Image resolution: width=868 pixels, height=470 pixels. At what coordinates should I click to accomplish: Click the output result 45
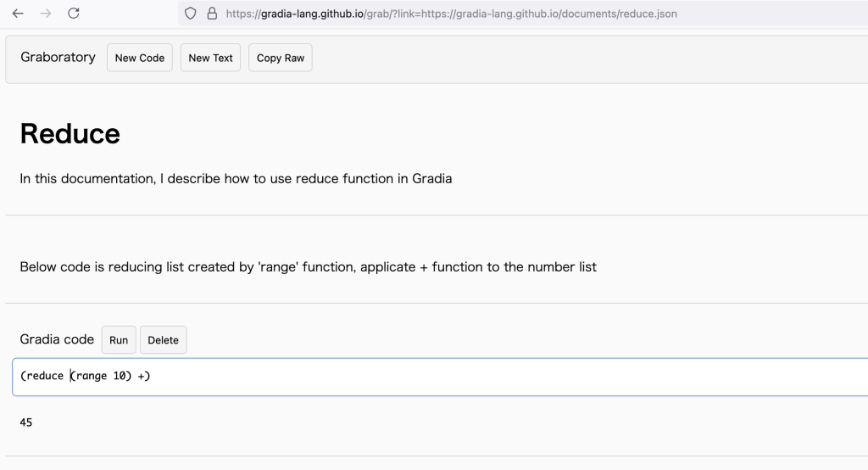pyautogui.click(x=26, y=422)
